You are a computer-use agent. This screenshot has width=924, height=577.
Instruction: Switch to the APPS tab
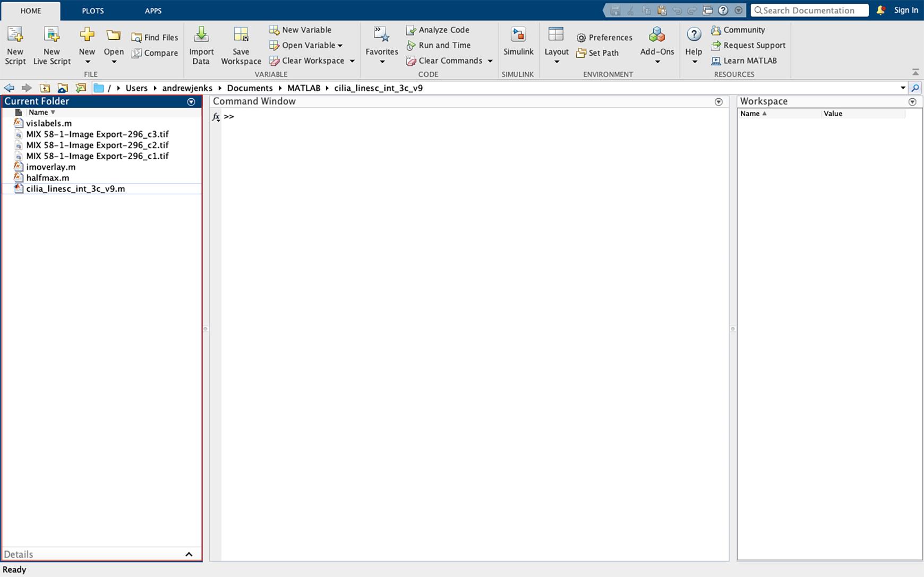153,11
